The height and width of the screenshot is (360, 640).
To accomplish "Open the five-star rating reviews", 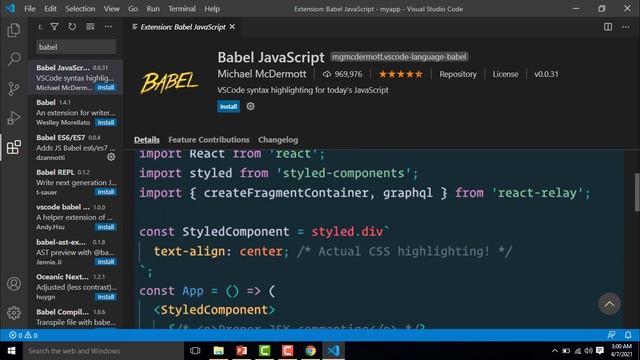I will coord(400,74).
